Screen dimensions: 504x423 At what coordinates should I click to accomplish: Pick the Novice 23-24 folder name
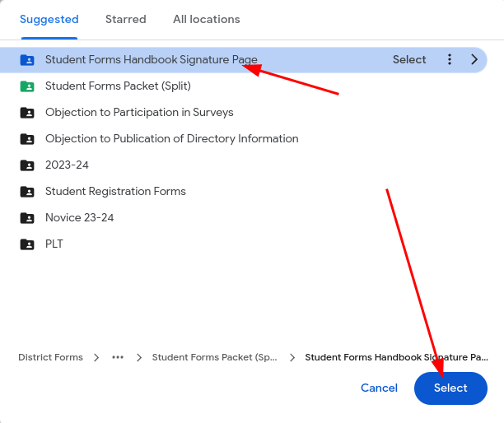tap(79, 218)
